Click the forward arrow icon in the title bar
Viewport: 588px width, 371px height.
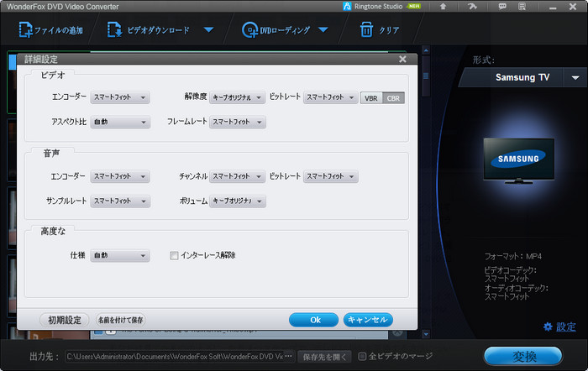coord(472,7)
